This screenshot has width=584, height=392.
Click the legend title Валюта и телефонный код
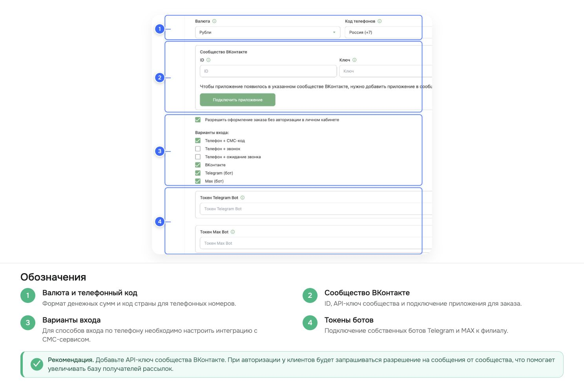click(90, 293)
